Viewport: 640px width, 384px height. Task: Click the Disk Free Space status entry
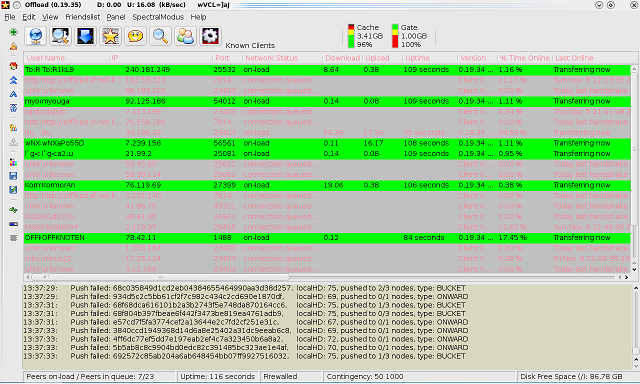pos(577,377)
